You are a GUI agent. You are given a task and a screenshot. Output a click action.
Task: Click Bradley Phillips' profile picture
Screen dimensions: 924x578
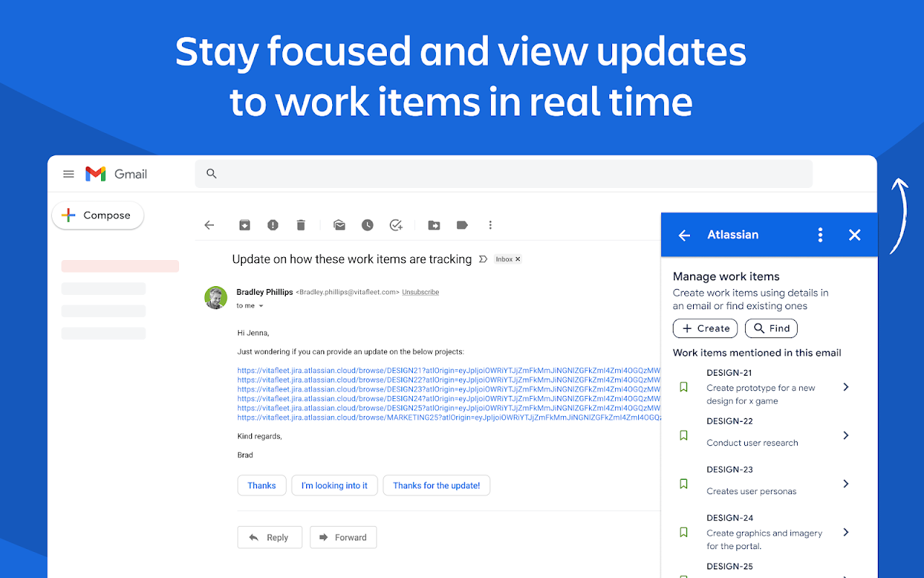(x=216, y=298)
